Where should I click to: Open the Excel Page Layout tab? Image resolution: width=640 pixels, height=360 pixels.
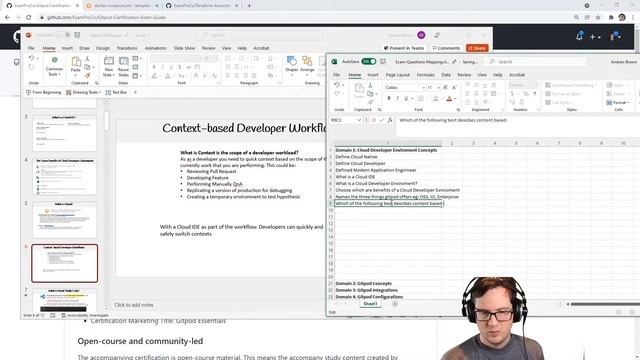tap(398, 75)
